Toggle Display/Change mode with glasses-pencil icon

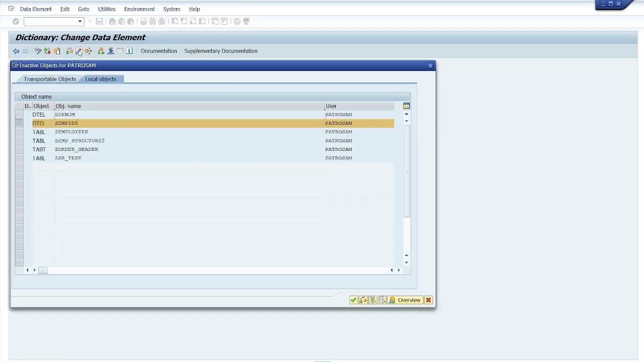38,51
